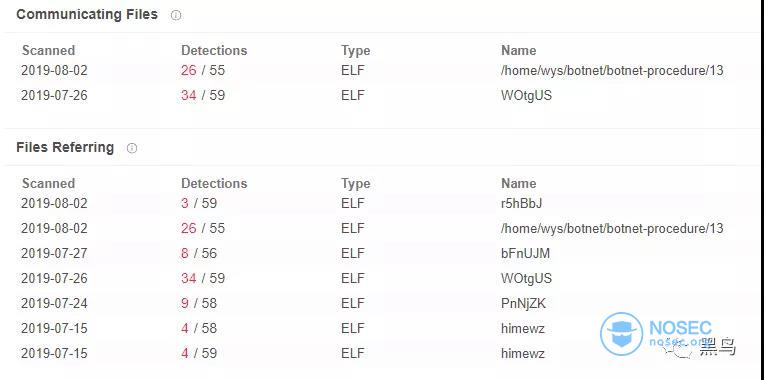Screen dimensions: 764x380
Task: Click the 2019-07-24 scanned date
Action: pyautogui.click(x=54, y=304)
